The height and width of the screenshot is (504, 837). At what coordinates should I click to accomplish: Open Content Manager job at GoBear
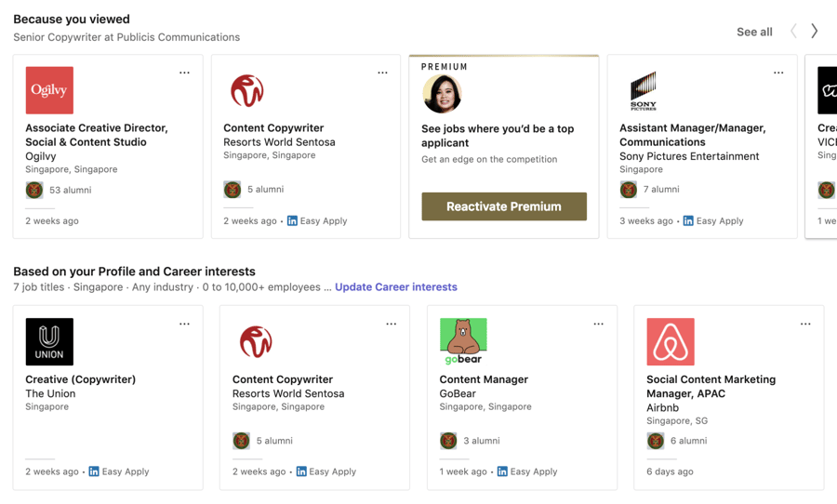(x=484, y=379)
